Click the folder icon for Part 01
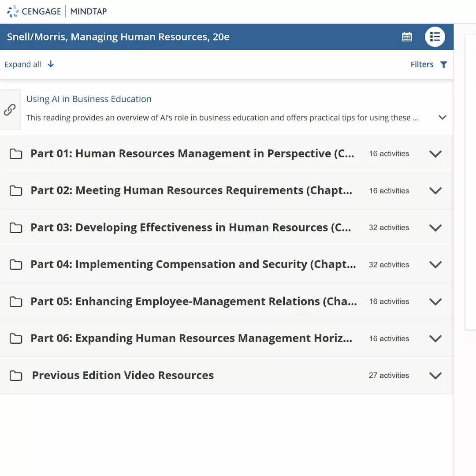Screen dimensions: 476x476 16,154
